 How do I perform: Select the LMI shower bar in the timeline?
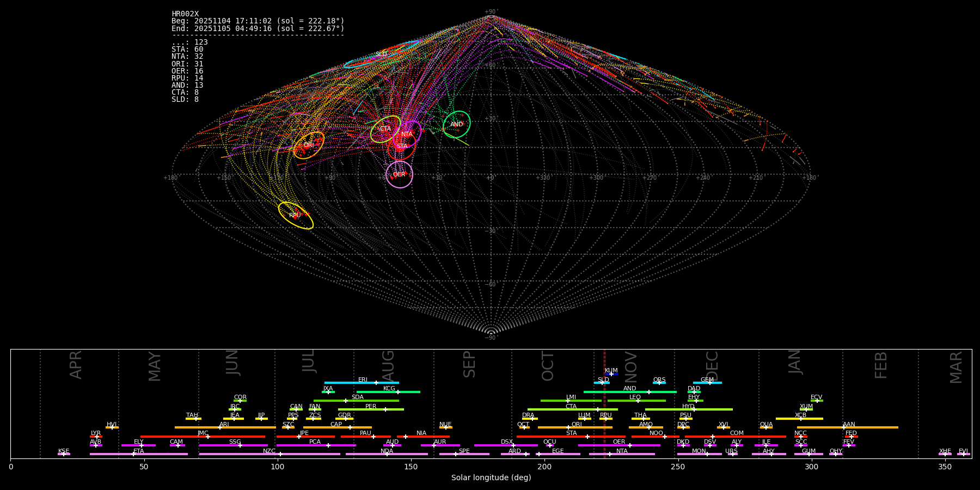[x=571, y=401]
